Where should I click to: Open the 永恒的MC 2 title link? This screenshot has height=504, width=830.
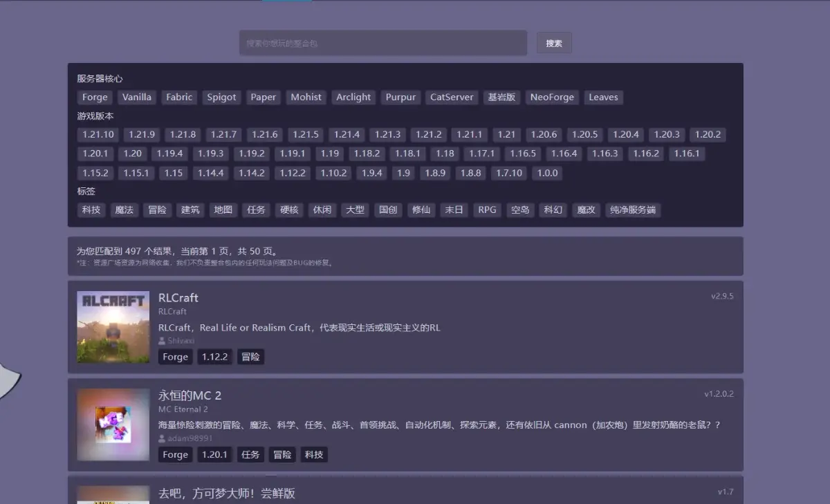click(x=190, y=395)
